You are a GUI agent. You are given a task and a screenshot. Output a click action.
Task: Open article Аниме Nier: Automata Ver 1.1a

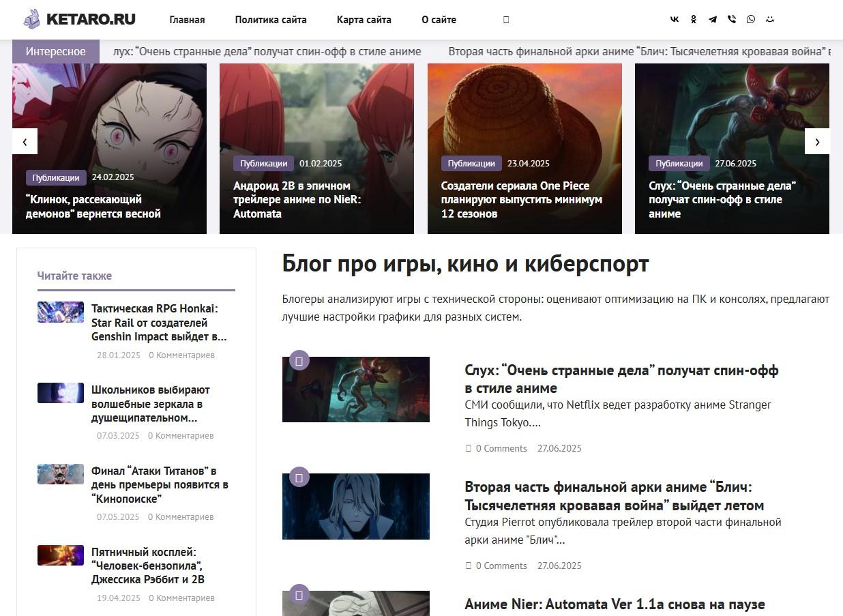(615, 604)
